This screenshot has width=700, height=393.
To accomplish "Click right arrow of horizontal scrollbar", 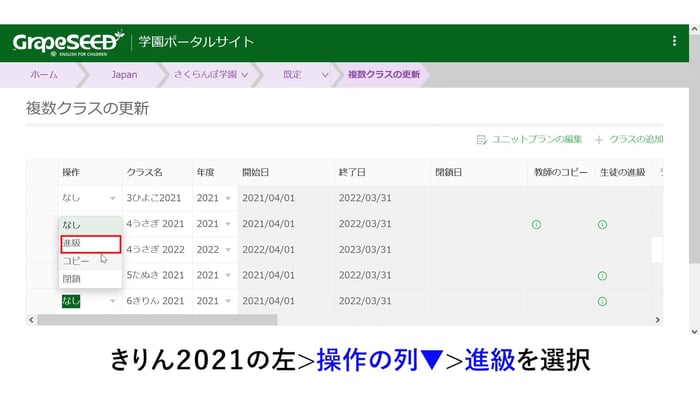I will coord(658,320).
